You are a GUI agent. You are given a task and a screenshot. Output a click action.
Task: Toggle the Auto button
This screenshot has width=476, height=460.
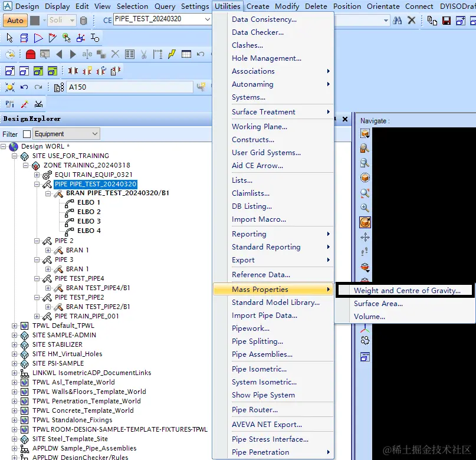15,21
